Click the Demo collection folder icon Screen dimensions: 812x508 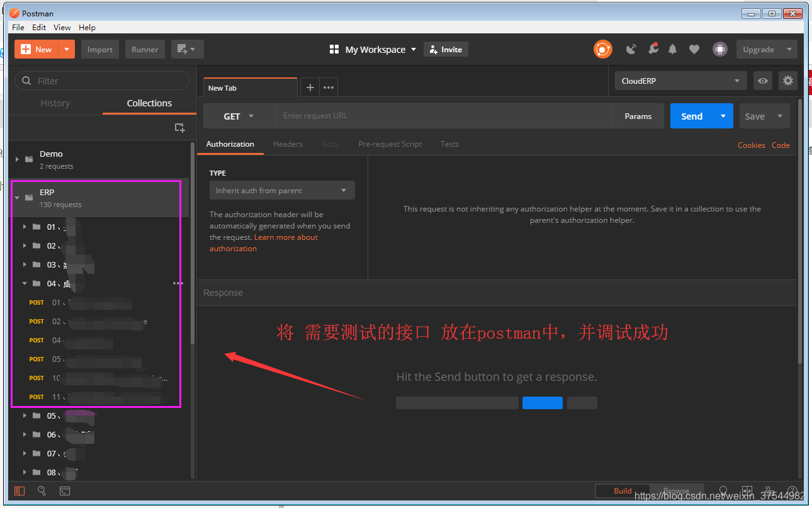(29, 159)
